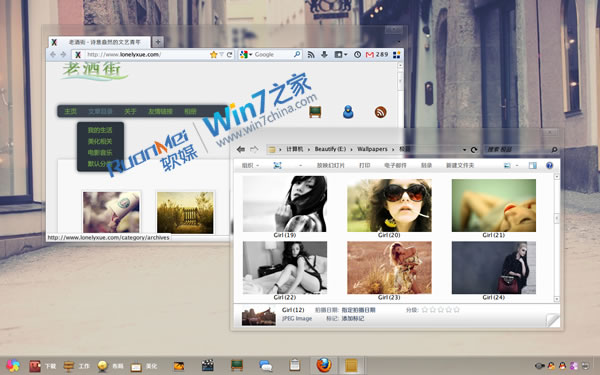Expand the arrow after 计算机 in breadcrumb
Viewport: 600px width, 375px height.
[x=308, y=149]
